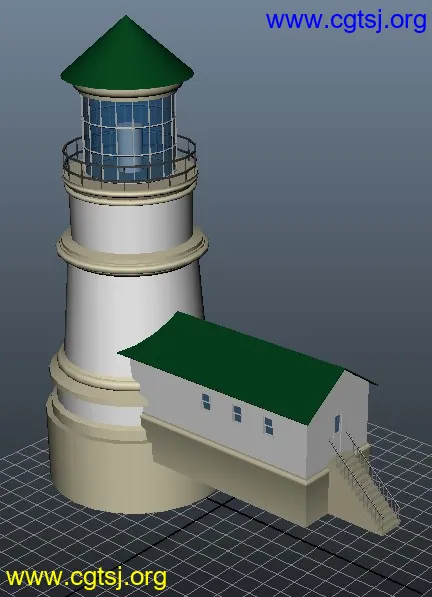Click the middle cream ring molding on the tower
Viewport: 432px width, 597px height.
coord(132,251)
